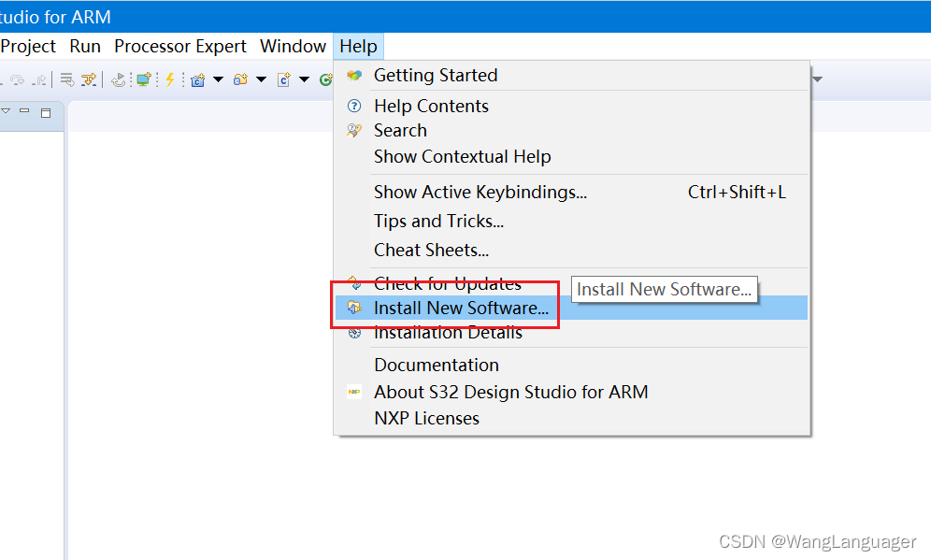Open the toolbar dropdown arrow right of the menu
This screenshot has width=931, height=560.
pos(818,79)
